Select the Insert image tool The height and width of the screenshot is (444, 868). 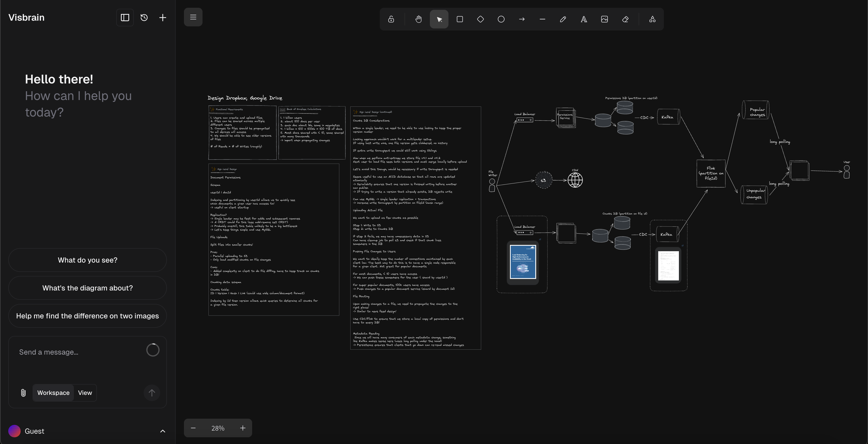[x=605, y=19]
